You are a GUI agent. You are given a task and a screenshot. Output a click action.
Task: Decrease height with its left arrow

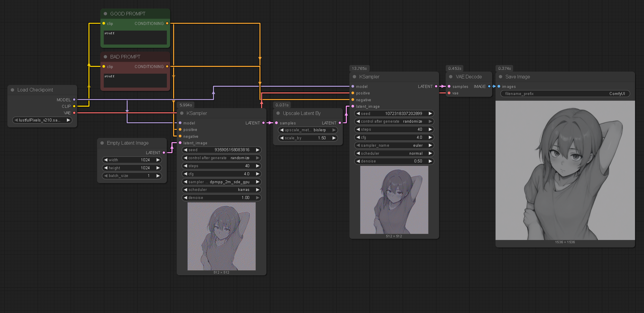(106, 168)
